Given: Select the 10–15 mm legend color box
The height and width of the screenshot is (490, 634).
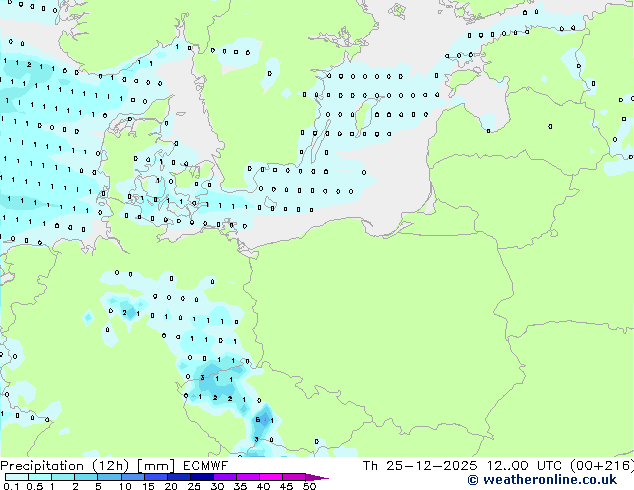Looking at the screenshot, I should click(x=133, y=477).
